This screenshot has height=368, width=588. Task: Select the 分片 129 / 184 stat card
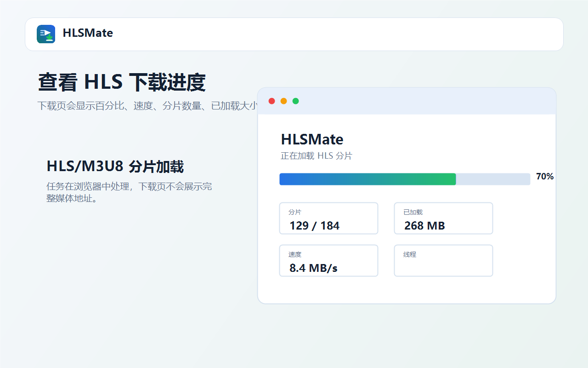pos(328,218)
